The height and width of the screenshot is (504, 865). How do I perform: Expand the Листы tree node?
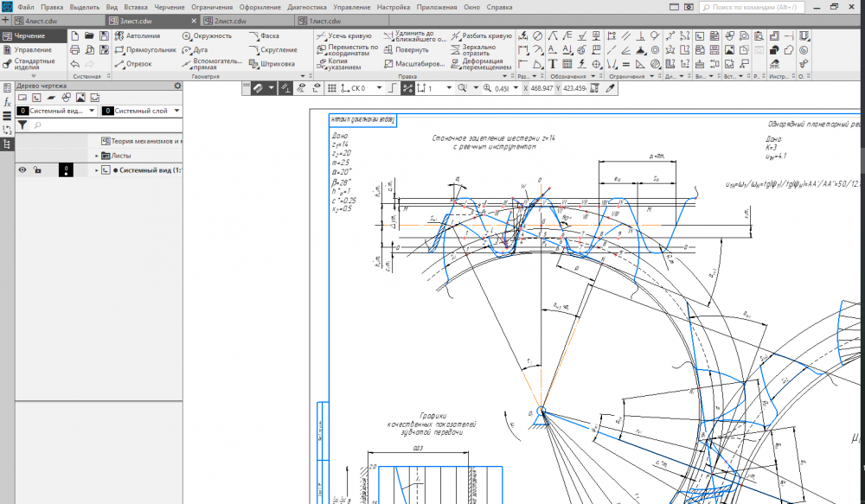[97, 156]
